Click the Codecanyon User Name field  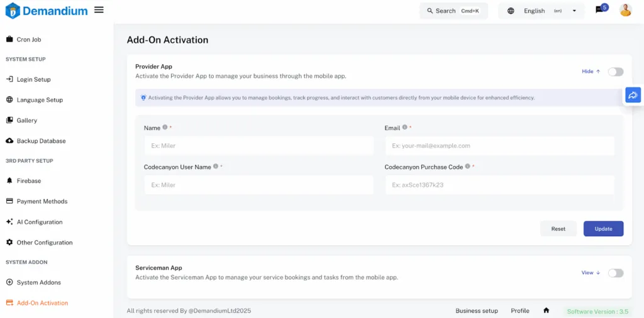click(258, 185)
